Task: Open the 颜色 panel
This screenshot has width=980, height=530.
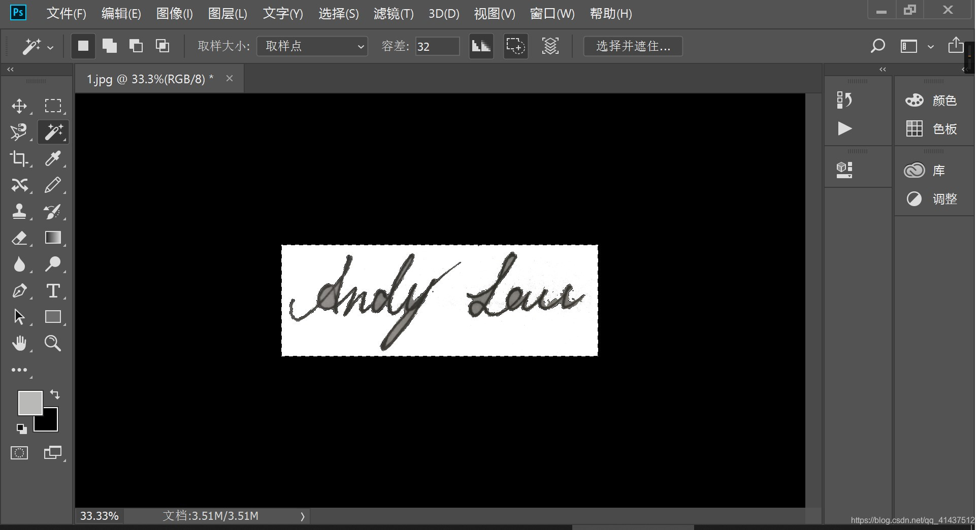Action: (x=931, y=101)
